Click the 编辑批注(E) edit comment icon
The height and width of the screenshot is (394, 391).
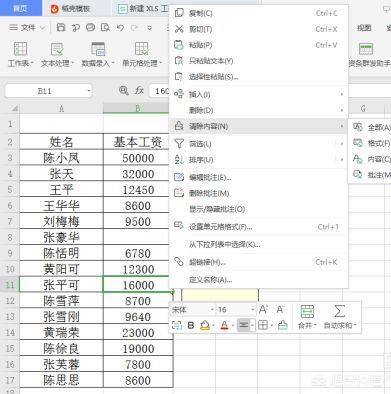[x=179, y=177]
